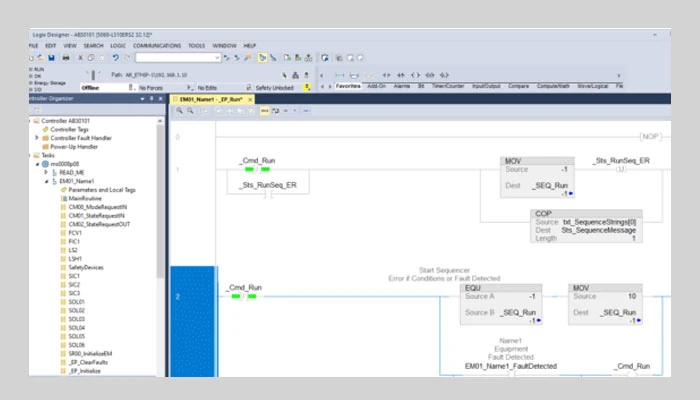Switch to the Timer/Counter instruction tab
Image resolution: width=700 pixels, height=400 pixels.
point(448,86)
